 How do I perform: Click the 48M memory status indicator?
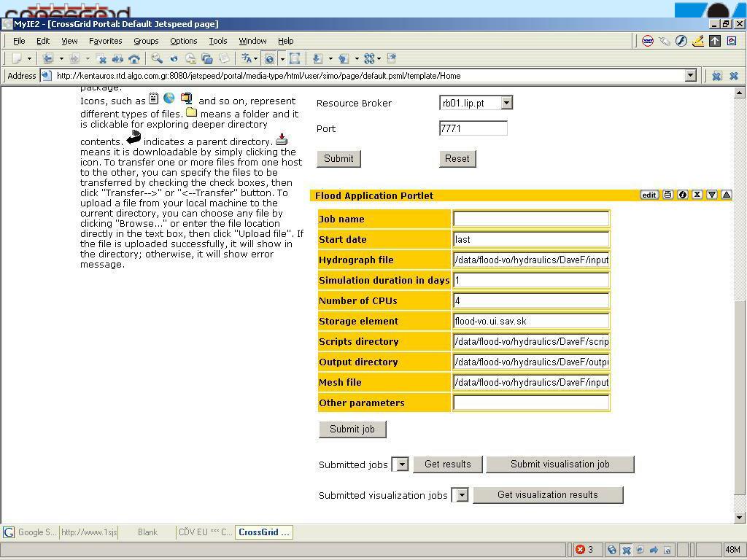[732, 550]
